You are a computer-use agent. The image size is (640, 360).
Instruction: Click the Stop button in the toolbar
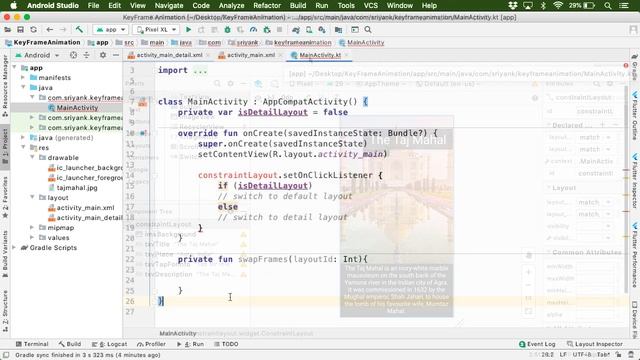click(280, 30)
